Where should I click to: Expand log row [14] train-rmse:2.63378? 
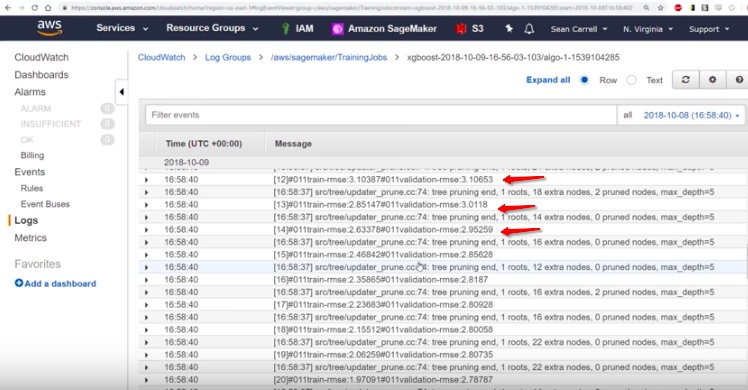coord(146,230)
